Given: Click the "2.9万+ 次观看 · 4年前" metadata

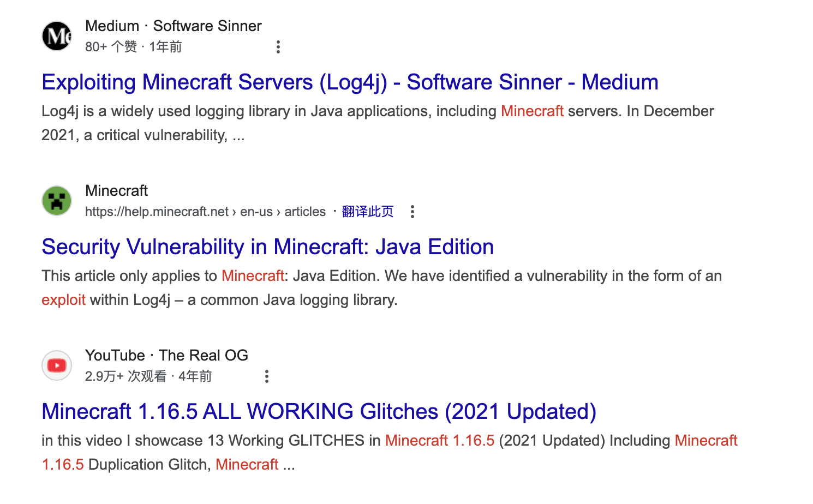Looking at the screenshot, I should coord(148,376).
